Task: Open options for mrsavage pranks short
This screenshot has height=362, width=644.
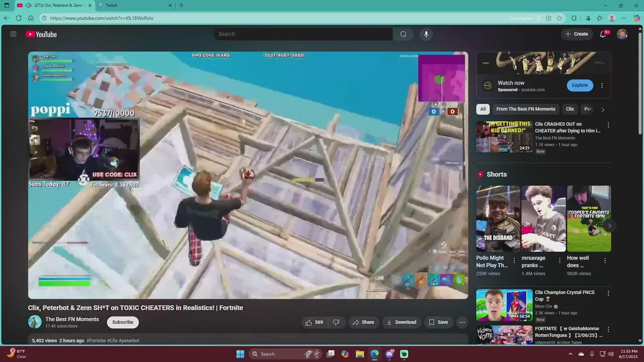Action: (559, 260)
